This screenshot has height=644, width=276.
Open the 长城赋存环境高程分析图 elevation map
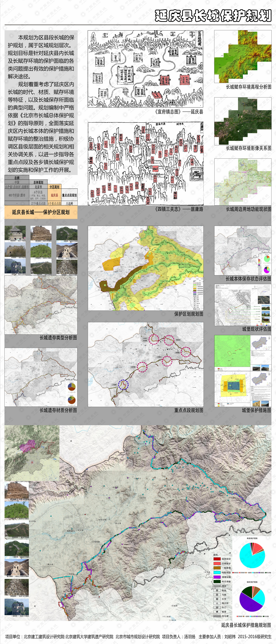[243, 56]
